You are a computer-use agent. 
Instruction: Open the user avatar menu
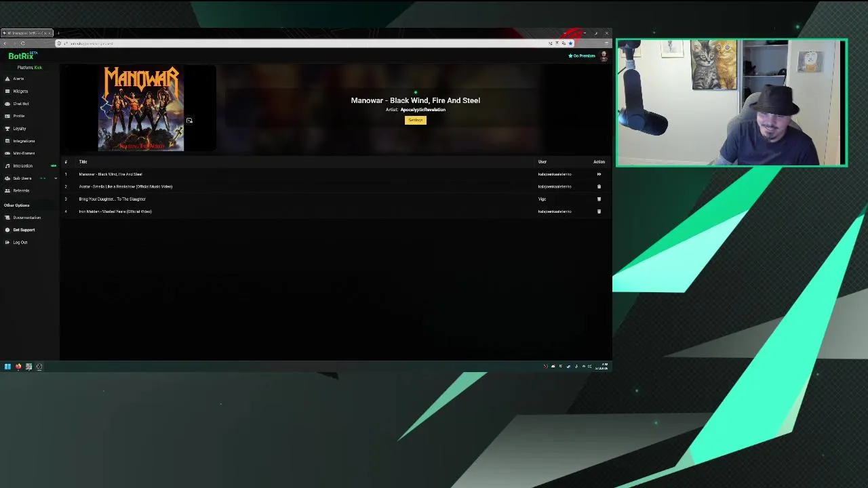(x=604, y=56)
